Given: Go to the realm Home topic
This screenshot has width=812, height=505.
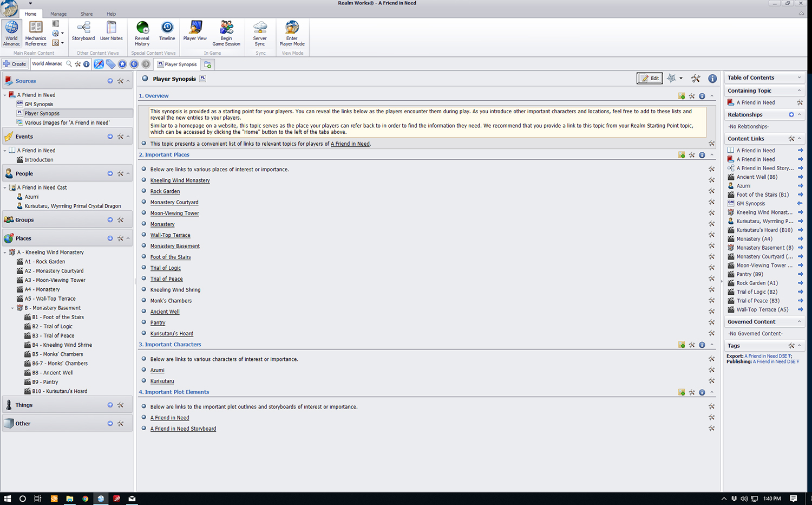Looking at the screenshot, I should tap(122, 64).
